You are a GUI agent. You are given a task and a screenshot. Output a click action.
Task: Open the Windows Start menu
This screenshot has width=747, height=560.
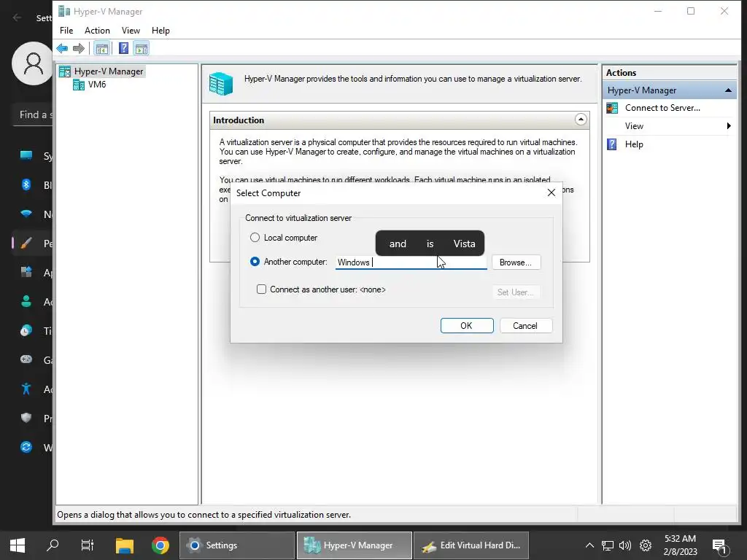point(18,545)
